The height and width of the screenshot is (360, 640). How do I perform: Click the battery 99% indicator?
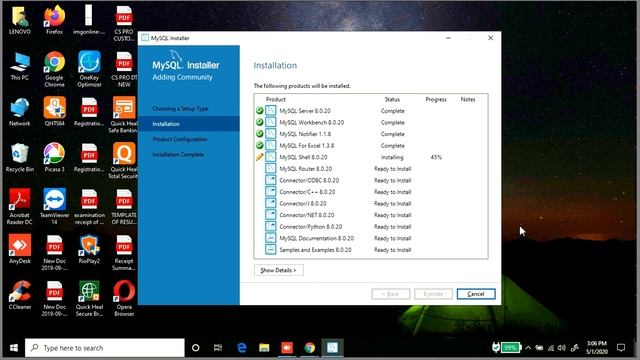click(510, 348)
